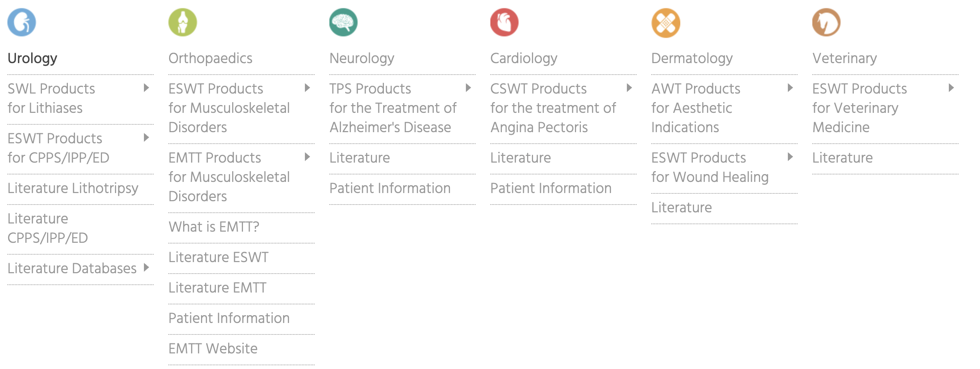Expand ESWT Products for CPPS/IPP/ED arrow

coord(147,137)
